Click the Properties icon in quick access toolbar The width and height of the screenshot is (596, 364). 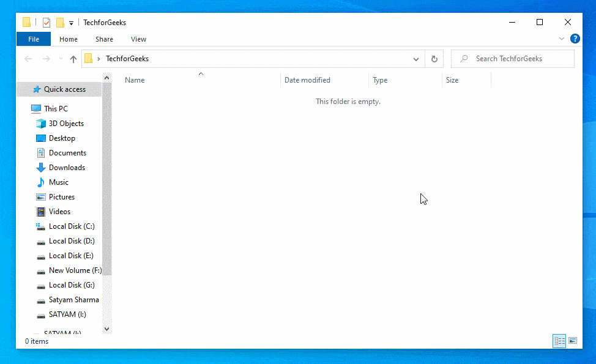coord(47,23)
